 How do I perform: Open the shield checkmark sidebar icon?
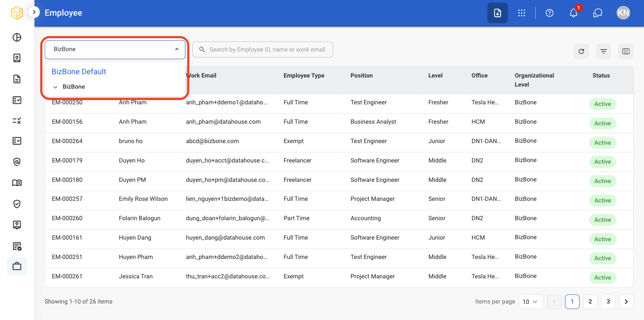click(17, 204)
